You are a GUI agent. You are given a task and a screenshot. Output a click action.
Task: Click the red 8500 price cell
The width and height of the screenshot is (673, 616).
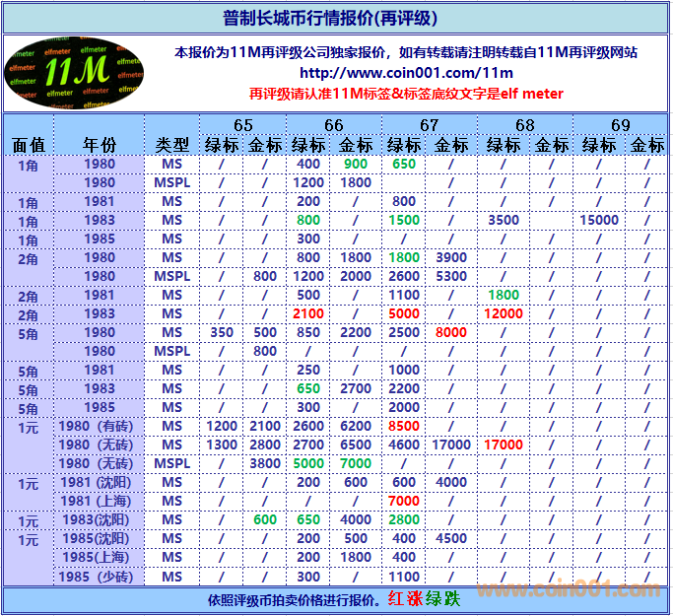[x=404, y=426]
